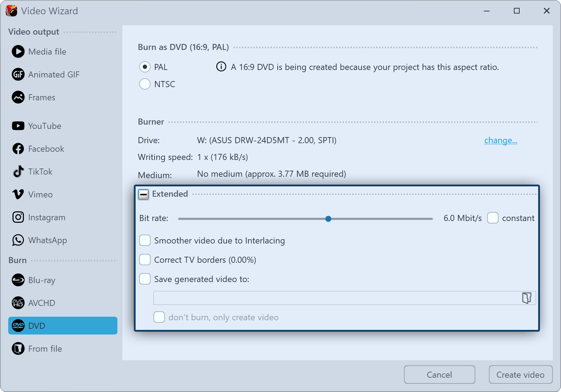This screenshot has width=561, height=392.
Task: Click the Cancel button
Action: click(439, 375)
